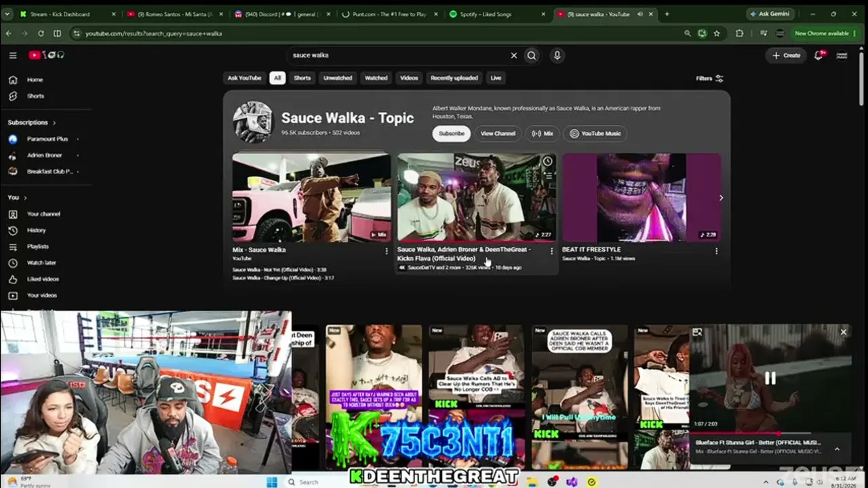Open the Sauce Walka topic avatar
Image resolution: width=868 pixels, height=488 pixels.
[253, 123]
